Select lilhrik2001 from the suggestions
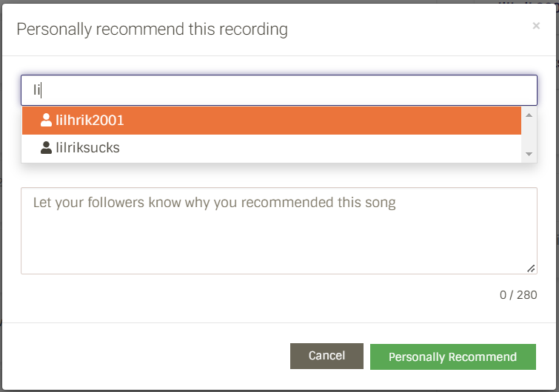 pyautogui.click(x=90, y=120)
